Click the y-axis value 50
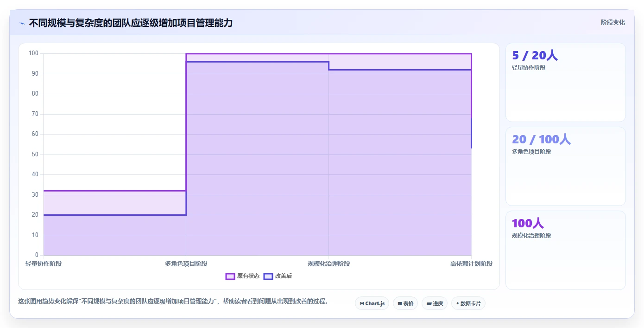Viewport: 644px width, 328px height. (35, 154)
